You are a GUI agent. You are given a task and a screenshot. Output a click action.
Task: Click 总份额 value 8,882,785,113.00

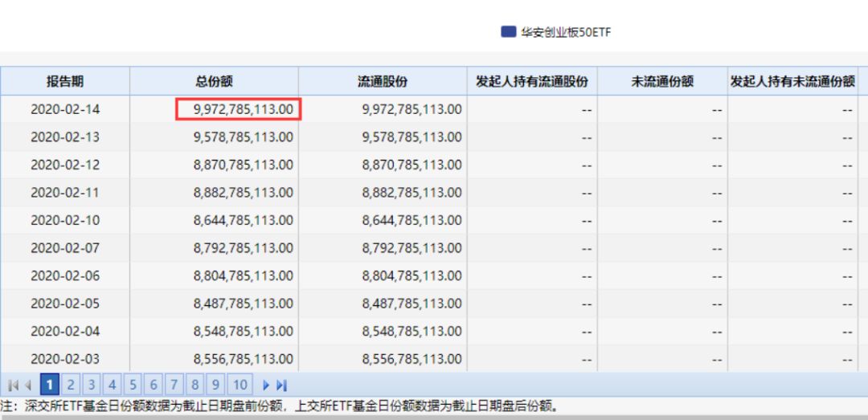click(x=243, y=193)
